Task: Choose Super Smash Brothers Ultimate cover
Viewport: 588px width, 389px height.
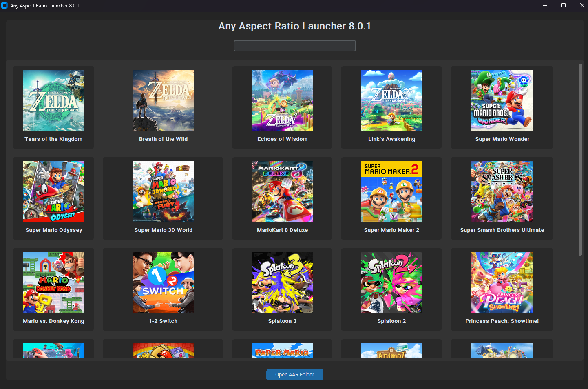Action: click(502, 192)
